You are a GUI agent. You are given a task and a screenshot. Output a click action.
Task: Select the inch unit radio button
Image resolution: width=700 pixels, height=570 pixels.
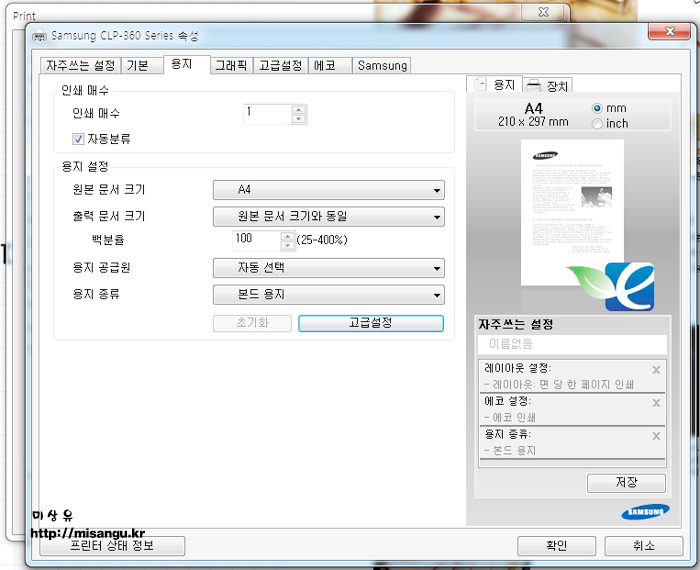(597, 124)
